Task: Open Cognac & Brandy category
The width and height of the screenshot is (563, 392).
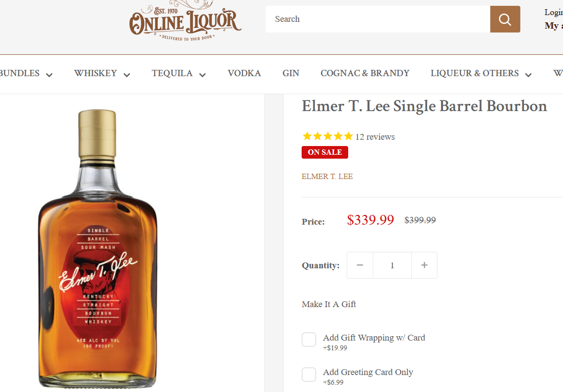Action: (x=365, y=73)
